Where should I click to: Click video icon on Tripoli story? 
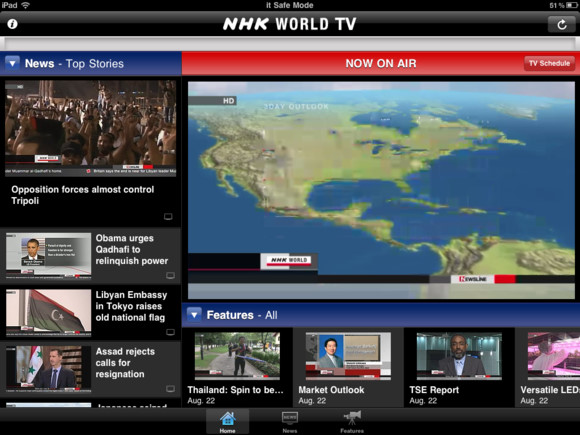168,216
